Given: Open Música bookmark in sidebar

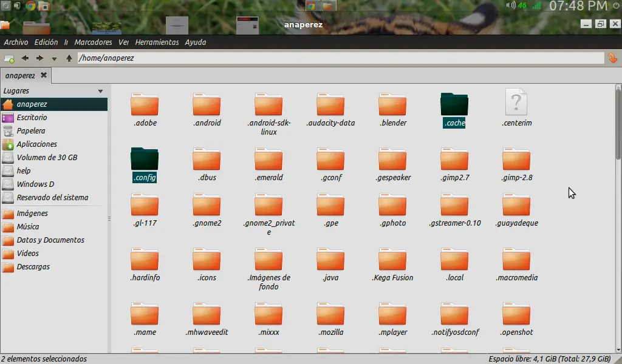Looking at the screenshot, I should coord(54,227).
